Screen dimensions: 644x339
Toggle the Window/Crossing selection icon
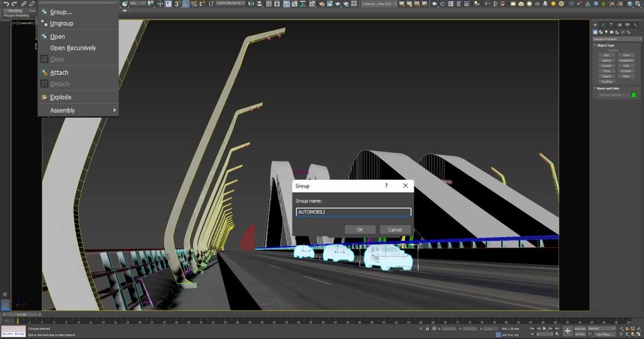click(169, 4)
